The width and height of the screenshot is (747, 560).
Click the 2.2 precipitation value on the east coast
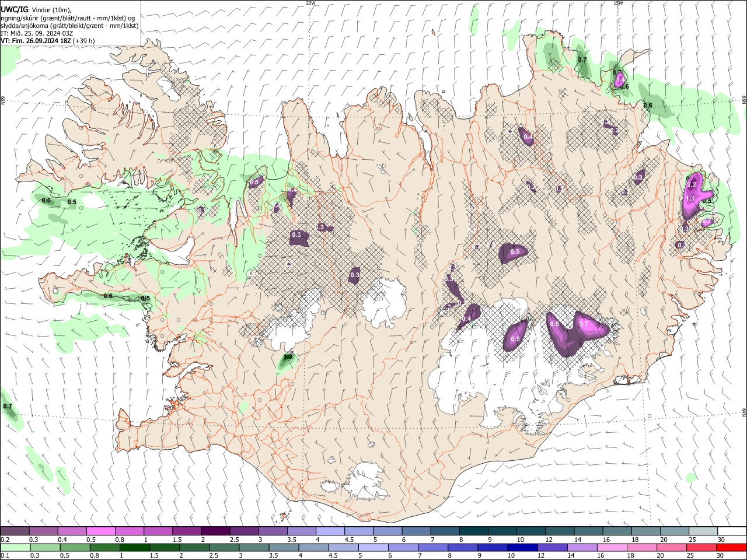click(692, 185)
